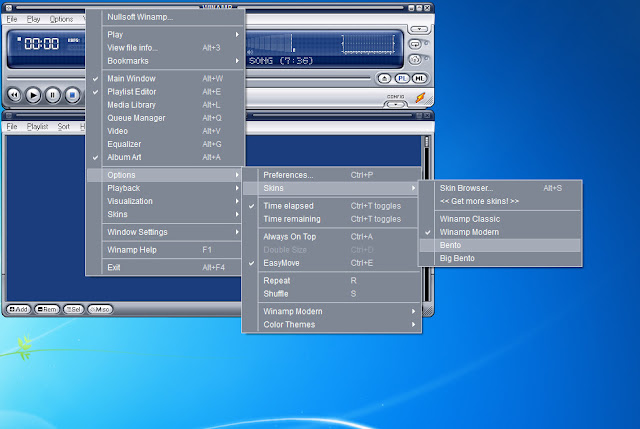Image resolution: width=640 pixels, height=429 pixels.
Task: Click the Rem button in the playlist
Action: tap(47, 309)
